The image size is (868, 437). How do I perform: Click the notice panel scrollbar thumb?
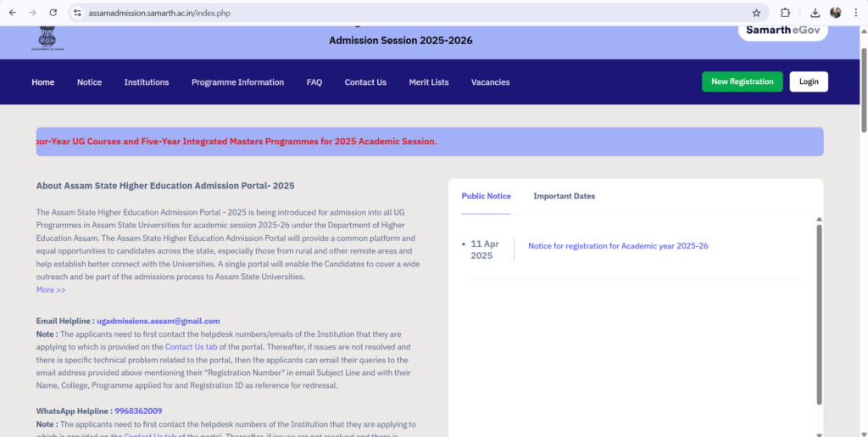click(x=820, y=314)
